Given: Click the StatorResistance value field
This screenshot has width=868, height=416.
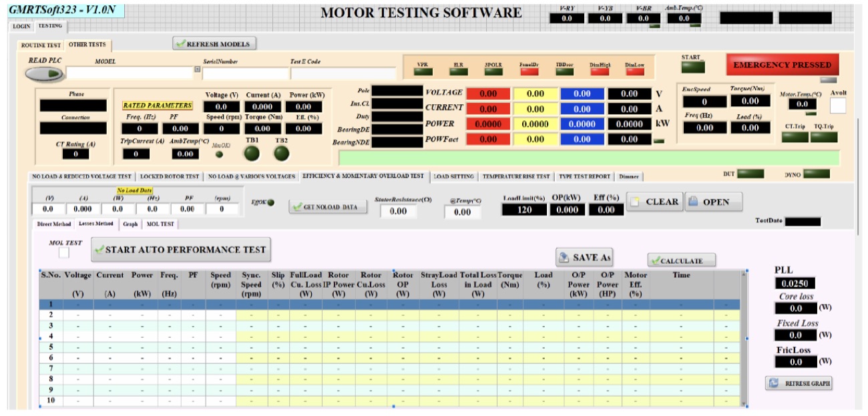Looking at the screenshot, I should pos(398,211).
